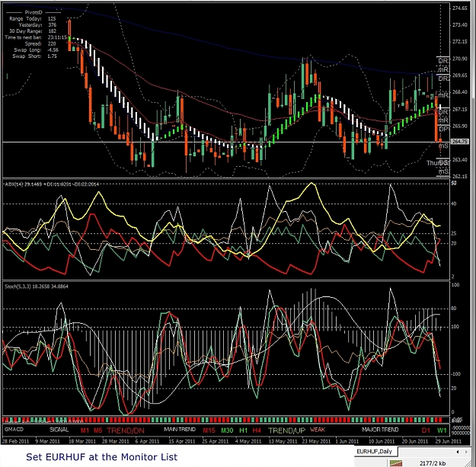Click Time to next bar 23:11:15
Screen dimensions: 476x467
click(x=57, y=37)
